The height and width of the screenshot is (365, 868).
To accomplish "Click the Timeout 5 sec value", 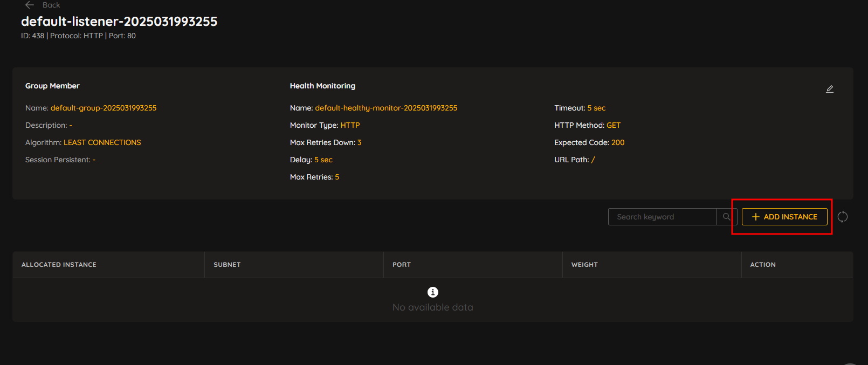I will pyautogui.click(x=596, y=108).
